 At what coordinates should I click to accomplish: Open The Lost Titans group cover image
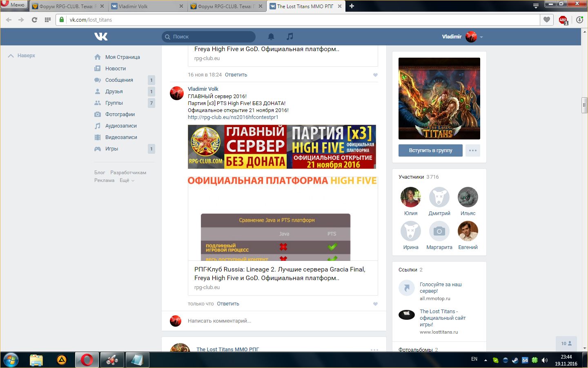click(439, 99)
